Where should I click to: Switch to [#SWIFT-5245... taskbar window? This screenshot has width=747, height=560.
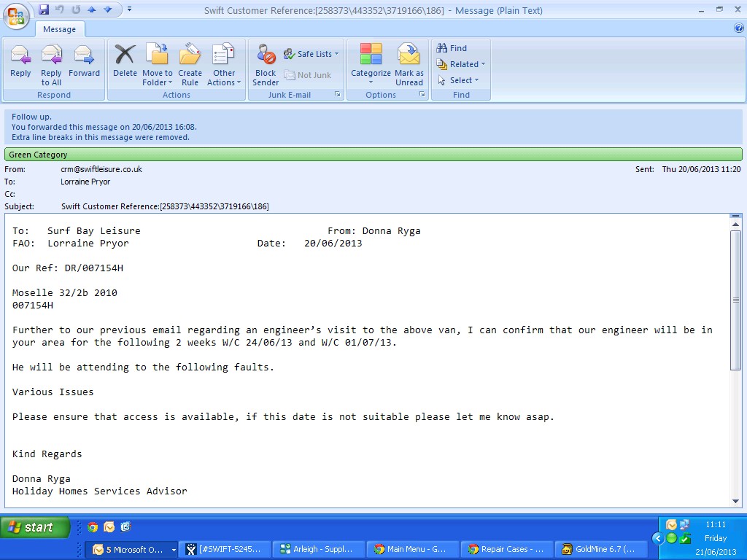(225, 549)
